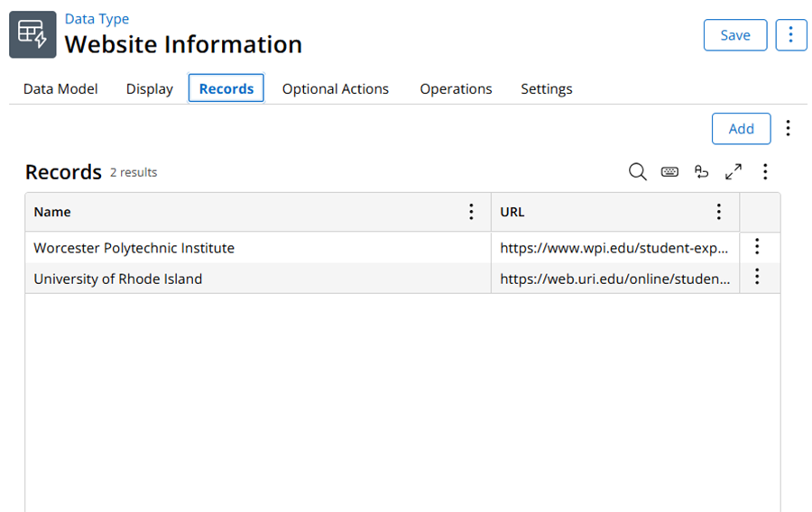Open the URL column options menu

[719, 212]
